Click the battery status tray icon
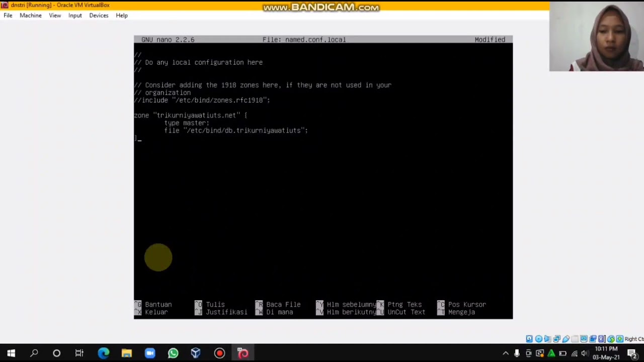Screen dimensions: 644x362 (562, 353)
